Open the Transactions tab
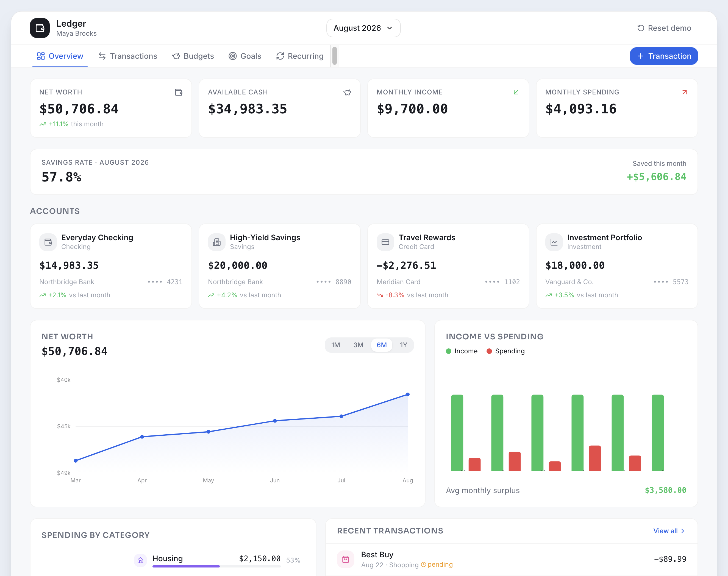The width and height of the screenshot is (728, 576). pyautogui.click(x=128, y=56)
